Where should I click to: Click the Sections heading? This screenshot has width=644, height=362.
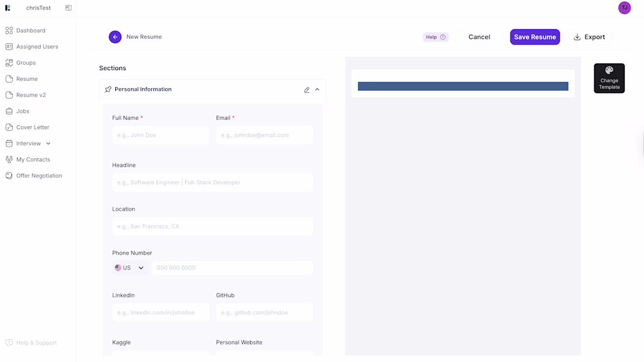[x=112, y=68]
